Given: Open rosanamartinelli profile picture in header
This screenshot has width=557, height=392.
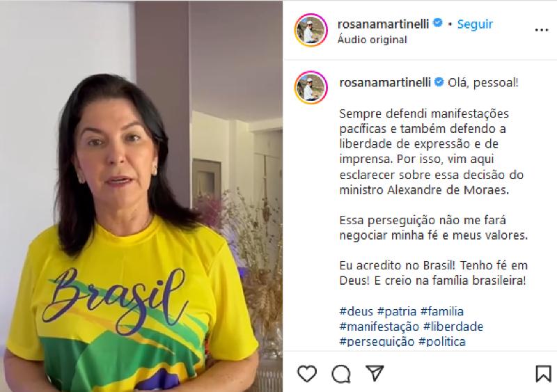Looking at the screenshot, I should [311, 30].
